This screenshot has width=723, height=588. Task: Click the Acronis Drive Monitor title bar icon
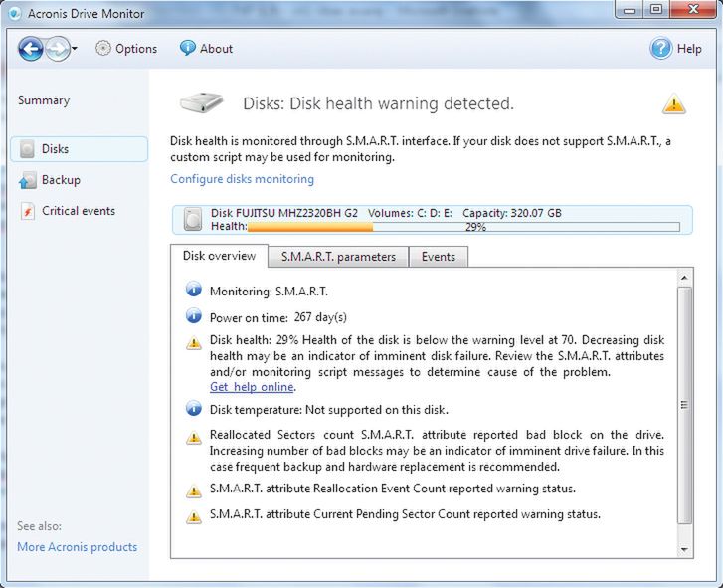point(15,13)
